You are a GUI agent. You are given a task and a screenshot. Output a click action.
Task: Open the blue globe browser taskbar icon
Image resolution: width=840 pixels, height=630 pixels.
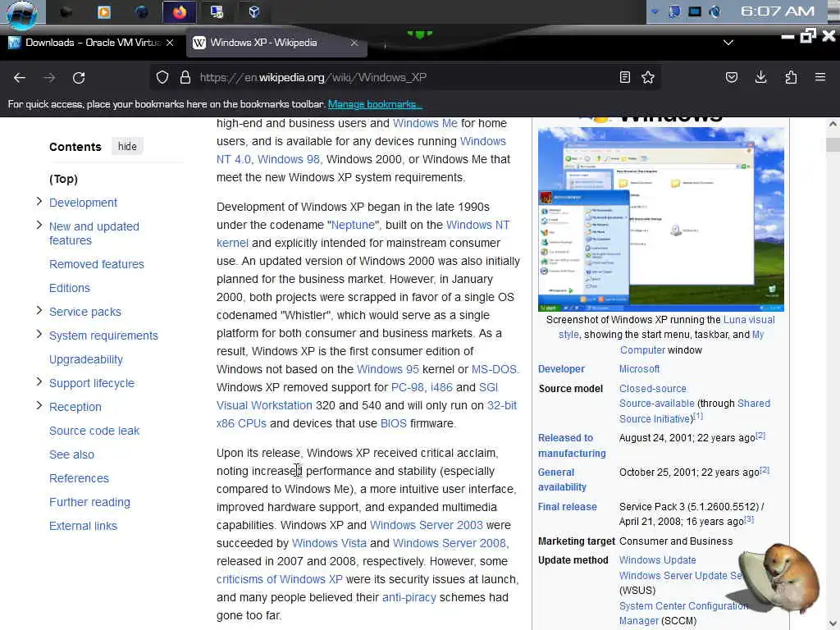pyautogui.click(x=141, y=11)
